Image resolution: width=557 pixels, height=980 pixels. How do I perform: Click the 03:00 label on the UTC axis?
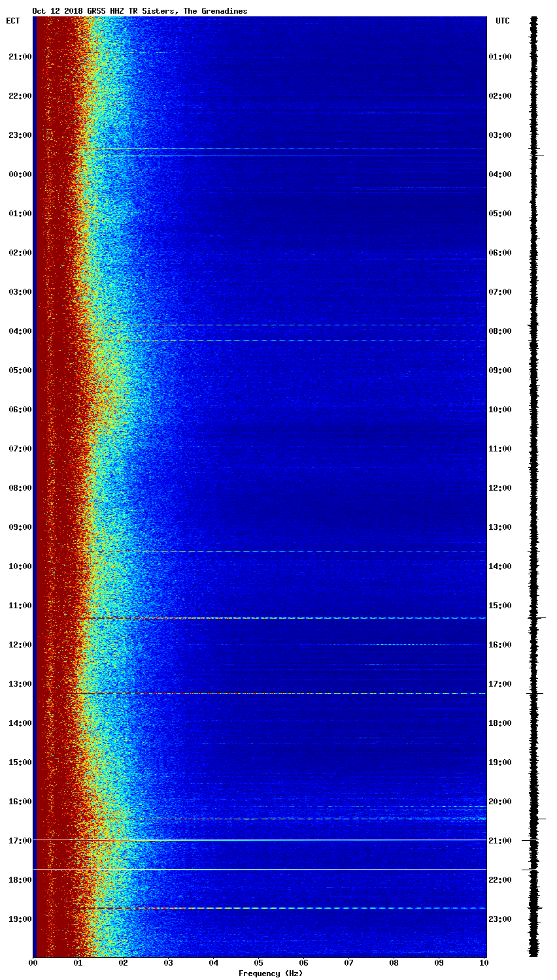[500, 135]
